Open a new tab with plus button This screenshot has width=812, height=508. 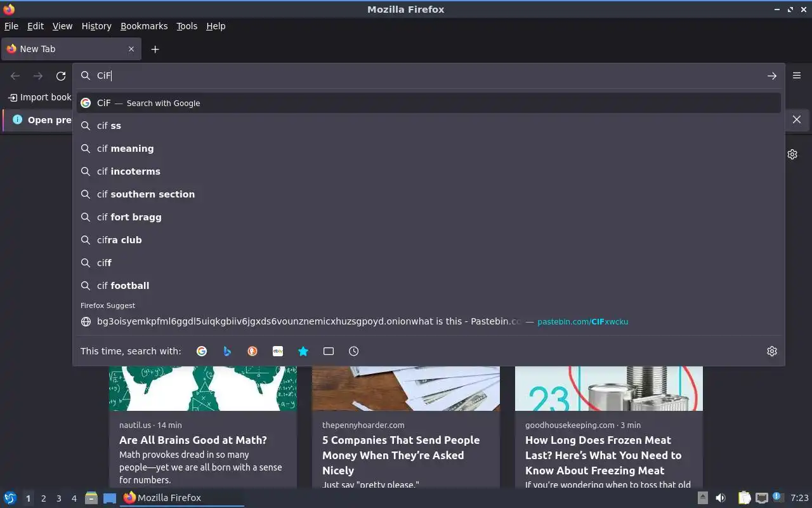[155, 49]
